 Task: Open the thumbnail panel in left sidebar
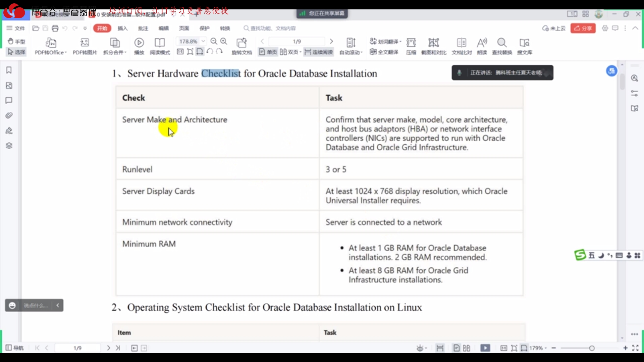[9, 85]
